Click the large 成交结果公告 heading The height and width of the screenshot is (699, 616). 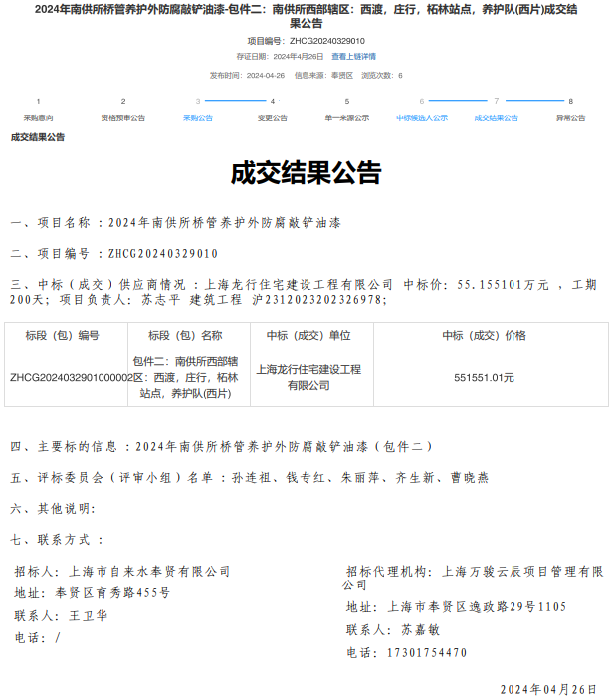(307, 174)
